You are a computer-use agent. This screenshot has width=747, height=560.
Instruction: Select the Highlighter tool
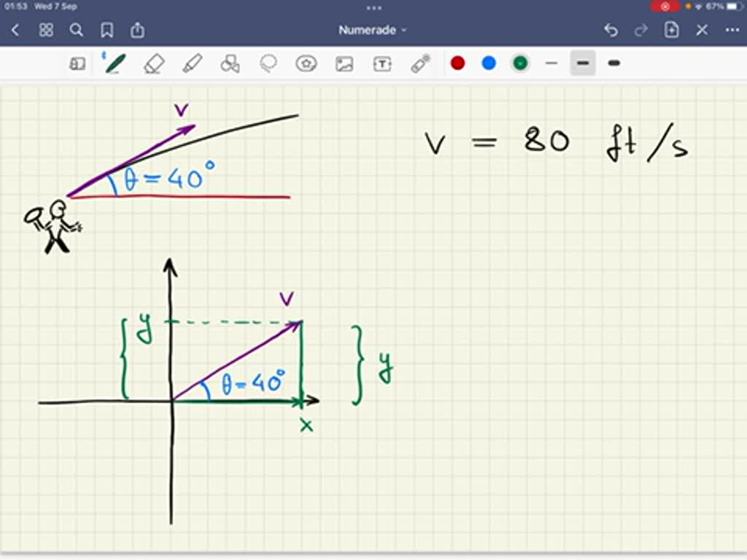192,63
